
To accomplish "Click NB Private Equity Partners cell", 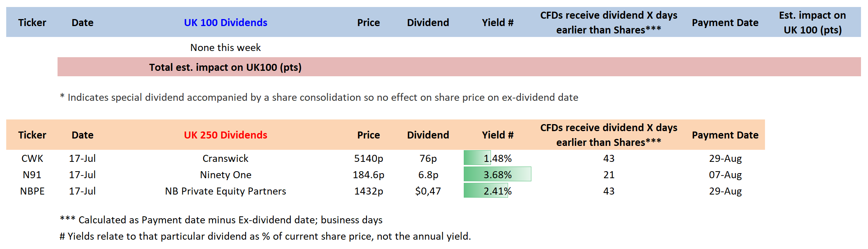I will (225, 191).
